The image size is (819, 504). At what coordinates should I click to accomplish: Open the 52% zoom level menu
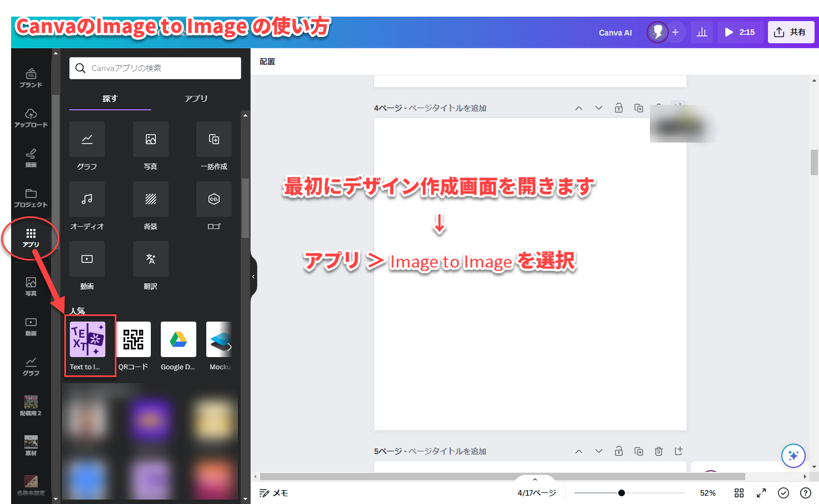[708, 493]
